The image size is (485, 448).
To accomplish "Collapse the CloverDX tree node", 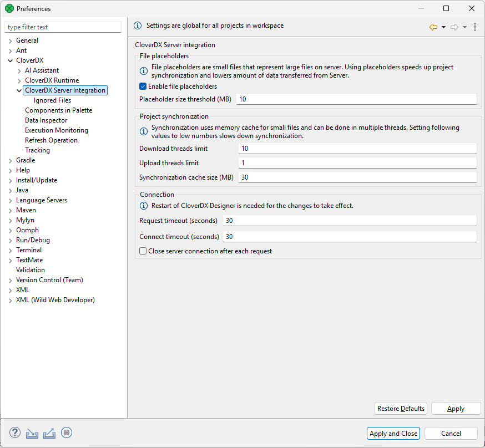I will (10, 60).
